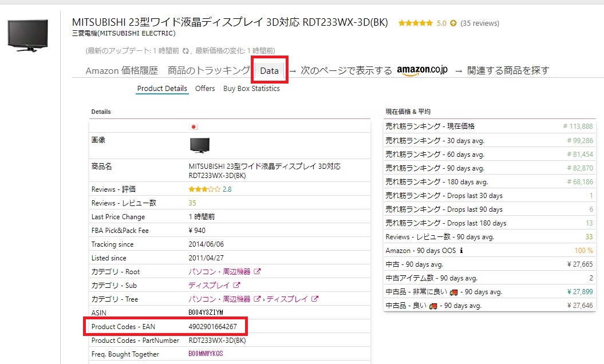Screen dimensions: 604x364
Task: Open the B00MNWYKQS frequently bought together link
Action: tap(206, 354)
